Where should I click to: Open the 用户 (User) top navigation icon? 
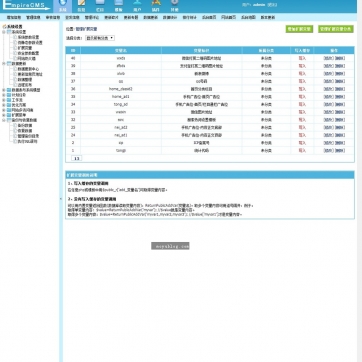pos(137,6)
